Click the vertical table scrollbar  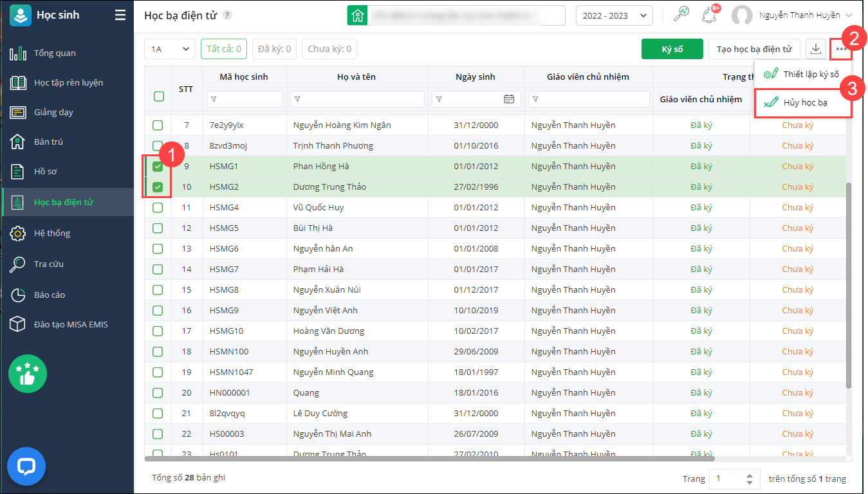(849, 285)
